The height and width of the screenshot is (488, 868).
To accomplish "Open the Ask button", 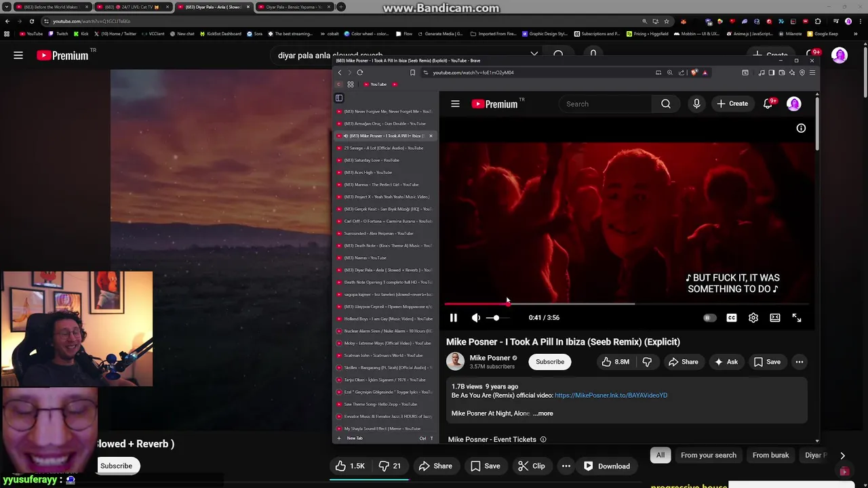I will (726, 362).
